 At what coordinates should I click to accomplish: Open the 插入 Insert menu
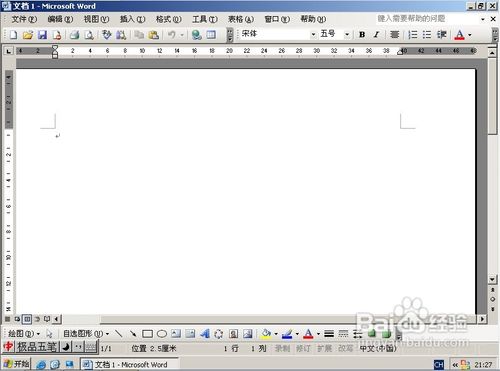tap(132, 19)
